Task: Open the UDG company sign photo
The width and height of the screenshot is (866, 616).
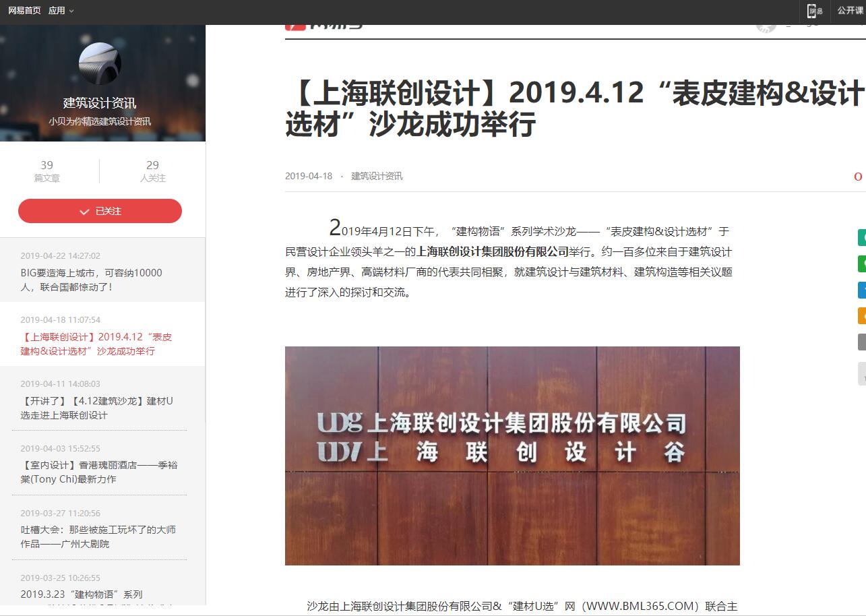Action: pyautogui.click(x=512, y=456)
